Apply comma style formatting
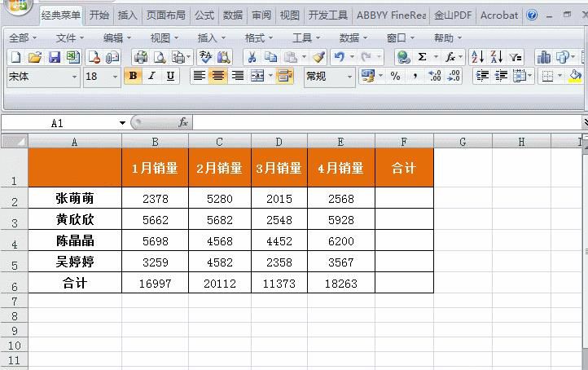588x370 pixels. (x=415, y=76)
